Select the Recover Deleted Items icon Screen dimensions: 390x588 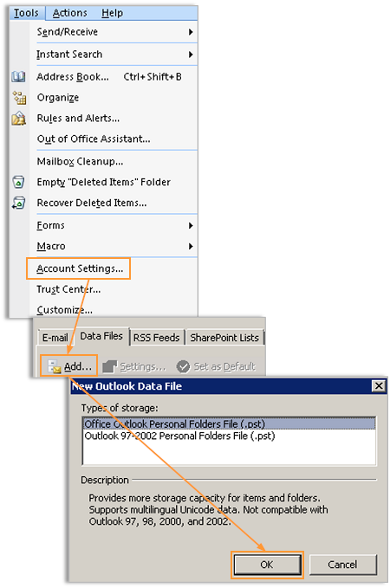[x=18, y=203]
